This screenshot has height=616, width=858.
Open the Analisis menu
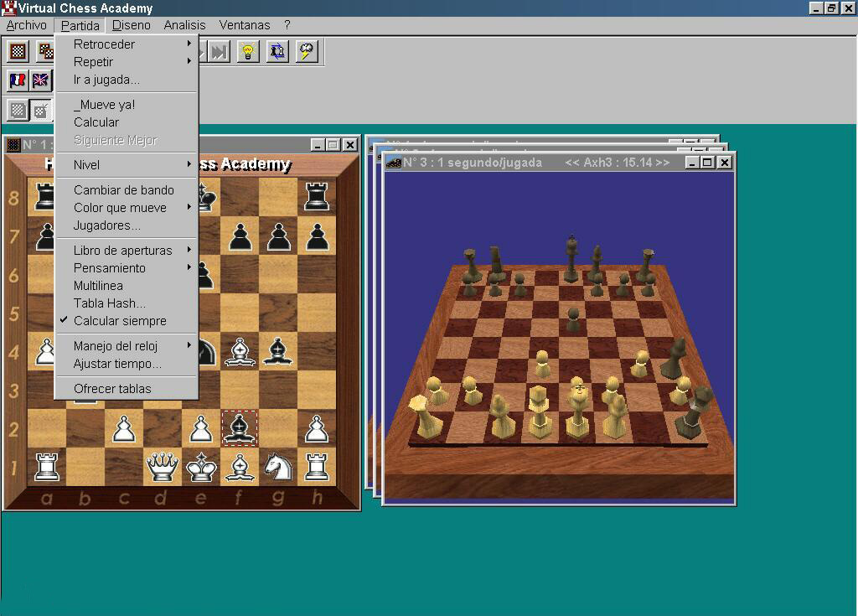tap(184, 25)
